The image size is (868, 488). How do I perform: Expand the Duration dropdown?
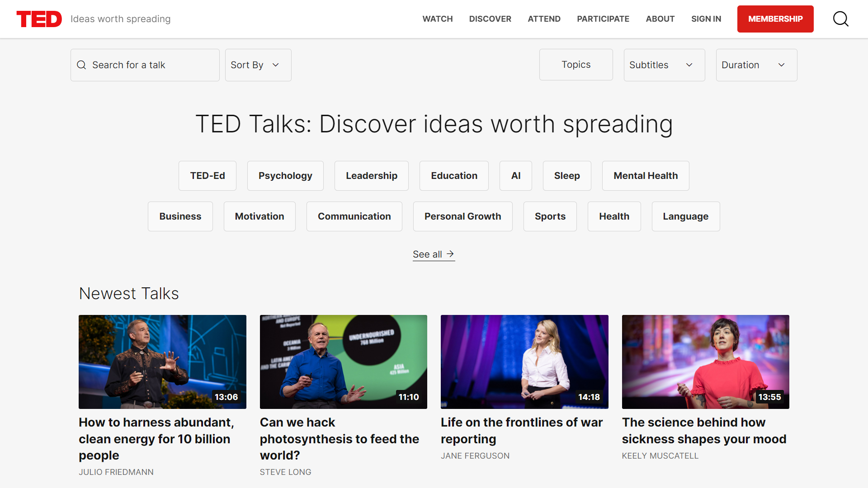pyautogui.click(x=756, y=65)
